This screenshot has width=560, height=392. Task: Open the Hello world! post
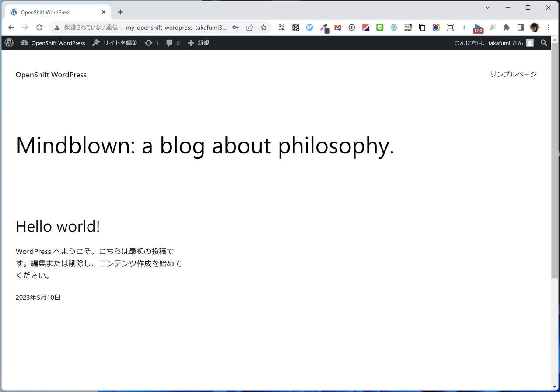58,226
